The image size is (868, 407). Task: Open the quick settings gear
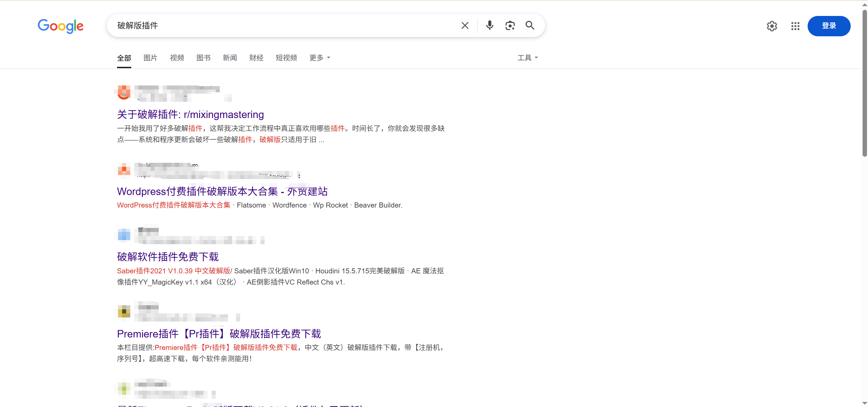[772, 26]
